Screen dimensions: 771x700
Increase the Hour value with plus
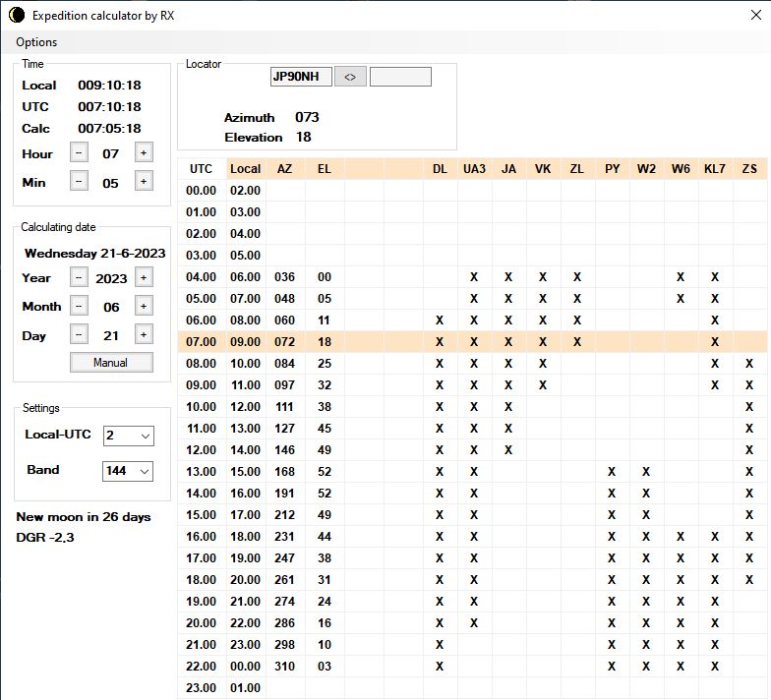point(144,153)
